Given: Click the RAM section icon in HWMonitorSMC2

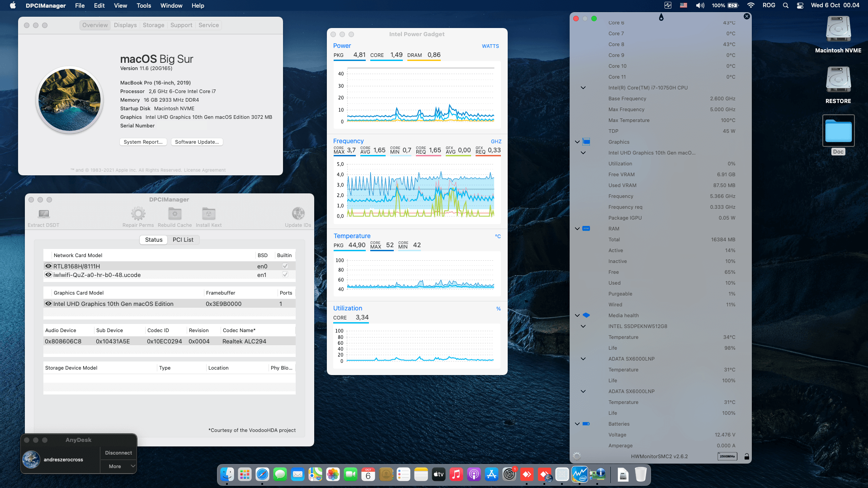Looking at the screenshot, I should (x=586, y=229).
